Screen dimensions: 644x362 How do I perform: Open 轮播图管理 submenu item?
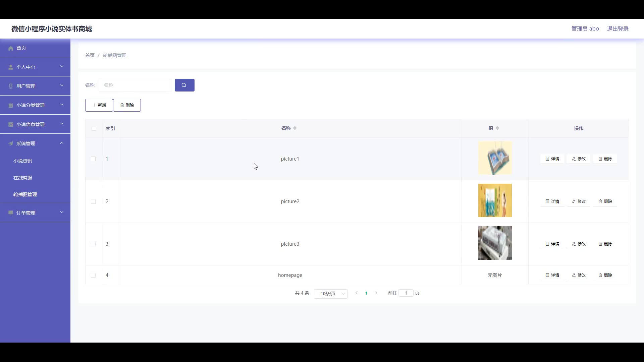[x=35, y=194]
